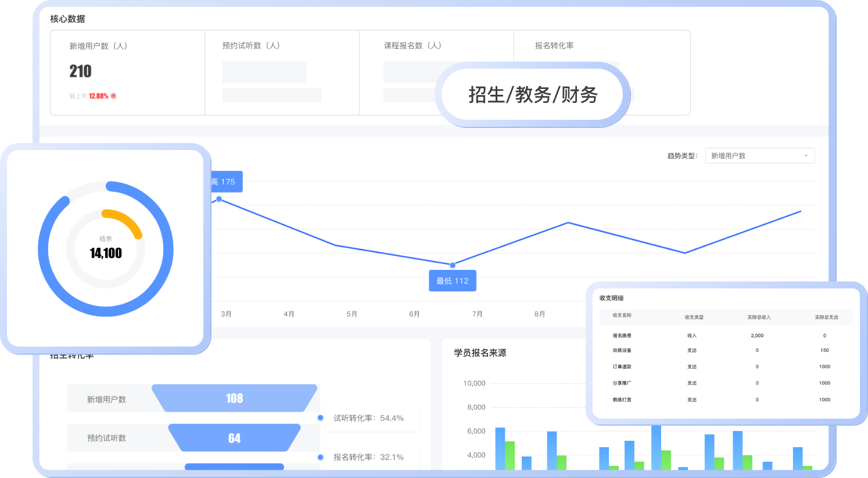Click the 最高 175 peak data point marker
The image size is (868, 478).
click(218, 198)
